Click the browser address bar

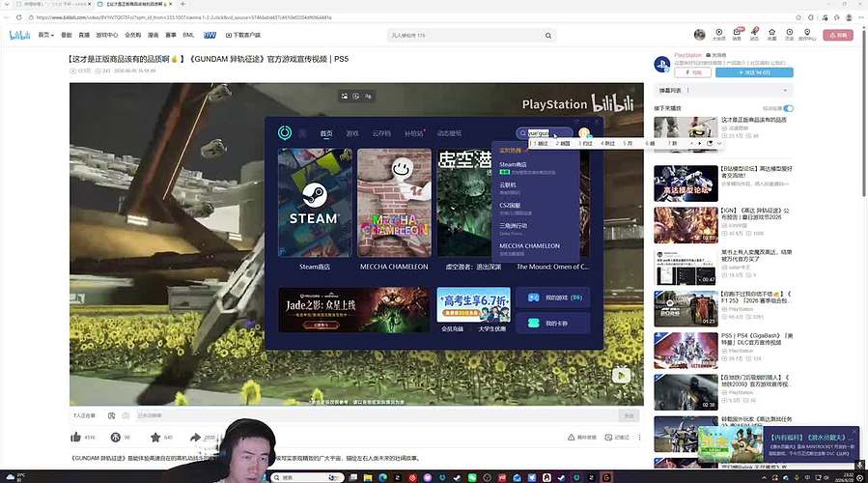409,17
